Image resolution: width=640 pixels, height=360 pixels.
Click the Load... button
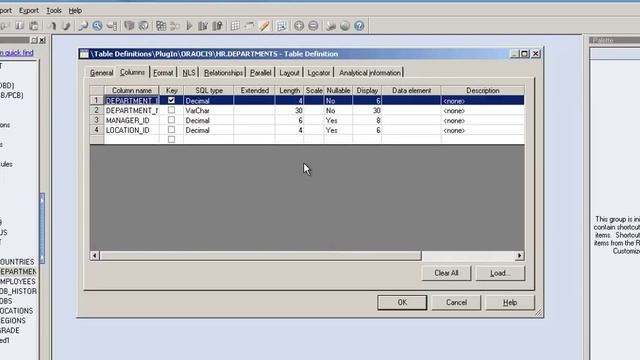click(x=500, y=273)
